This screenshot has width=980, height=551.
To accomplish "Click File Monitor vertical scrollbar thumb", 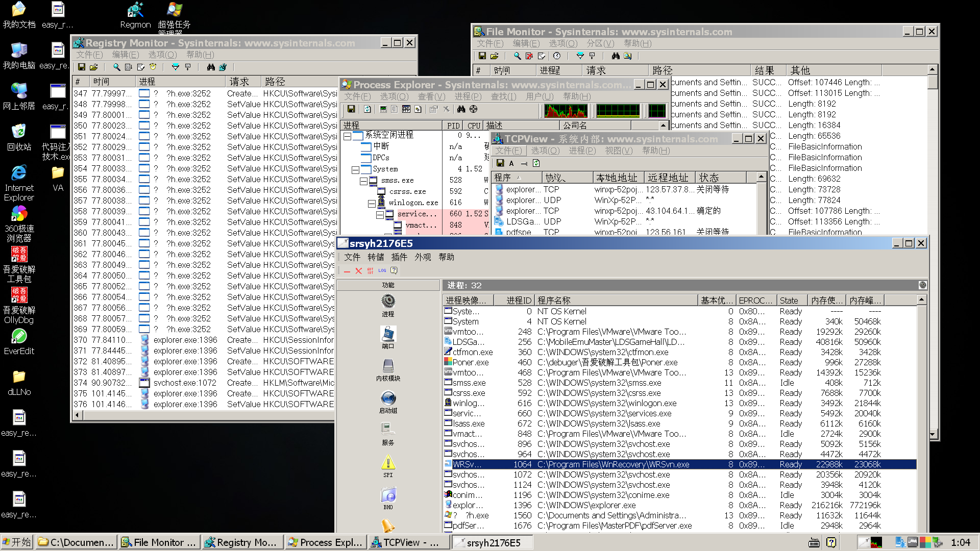I will tap(933, 82).
